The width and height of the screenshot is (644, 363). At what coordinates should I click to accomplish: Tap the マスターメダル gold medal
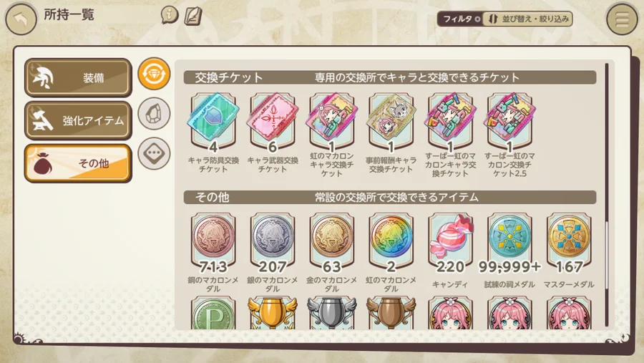[x=569, y=251]
